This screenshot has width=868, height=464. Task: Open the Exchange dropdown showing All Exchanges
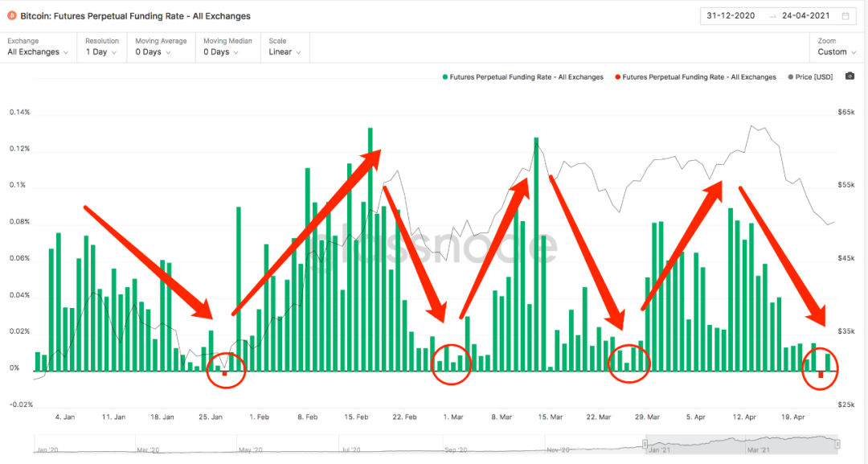(38, 47)
